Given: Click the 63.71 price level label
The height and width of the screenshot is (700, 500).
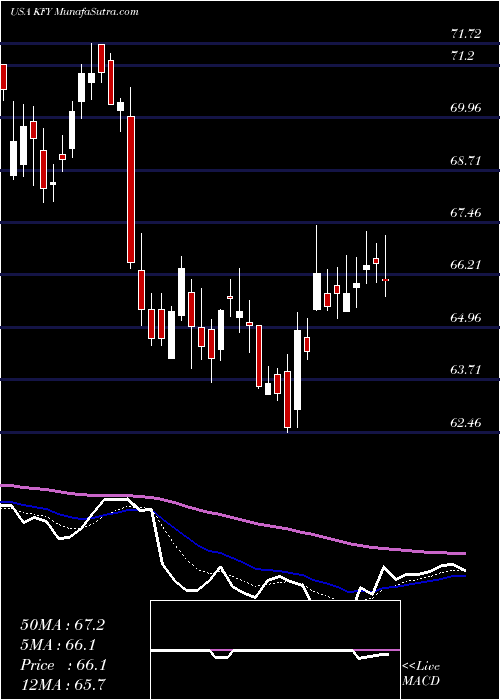Looking at the screenshot, I should click(x=466, y=370).
